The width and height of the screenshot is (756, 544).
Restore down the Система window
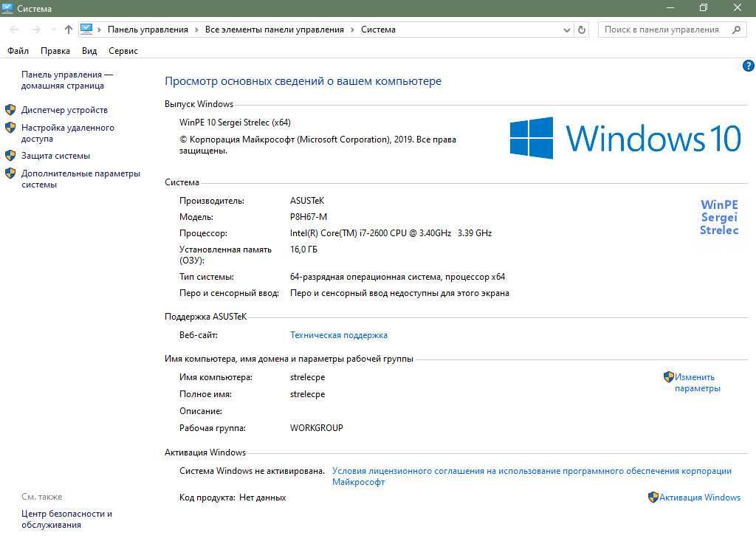(704, 7)
